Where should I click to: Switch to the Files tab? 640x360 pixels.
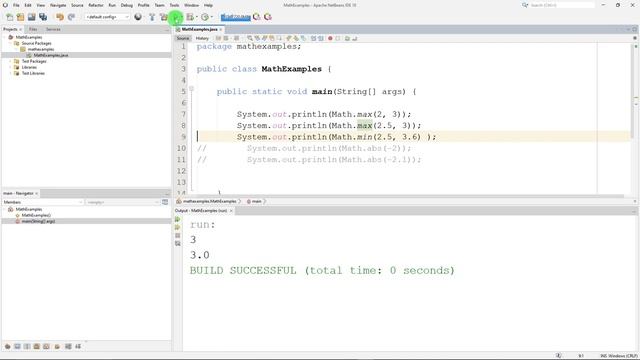click(x=33, y=29)
